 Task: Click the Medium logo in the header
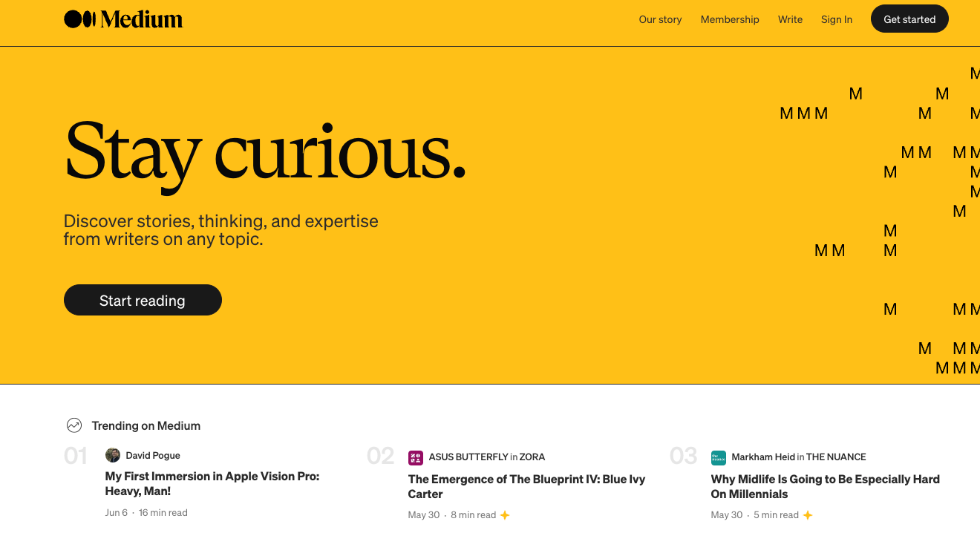[123, 19]
